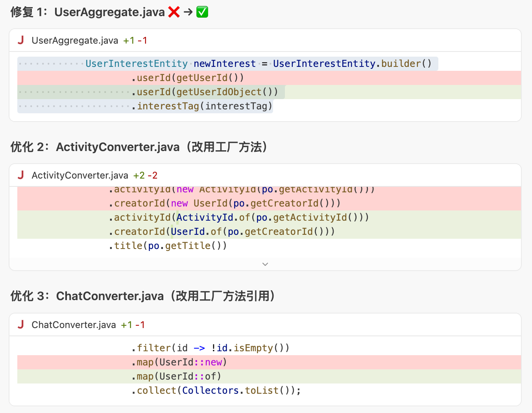Click the Java icon beside ActivityConverter.java
This screenshot has height=413, width=532.
(x=21, y=175)
